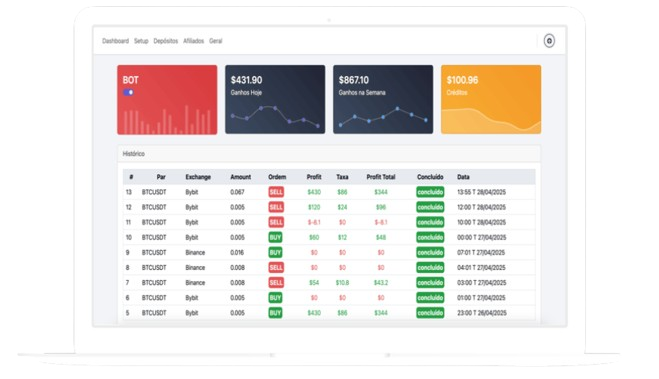Click the concluído badge in row 7
Image resolution: width=659 pixels, height=379 pixels.
point(430,283)
